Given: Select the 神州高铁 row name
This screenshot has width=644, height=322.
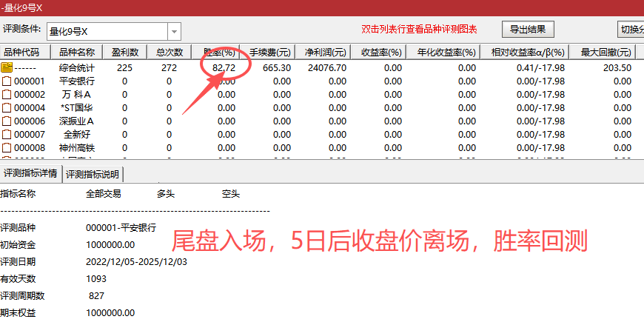Looking at the screenshot, I should coord(77,147).
